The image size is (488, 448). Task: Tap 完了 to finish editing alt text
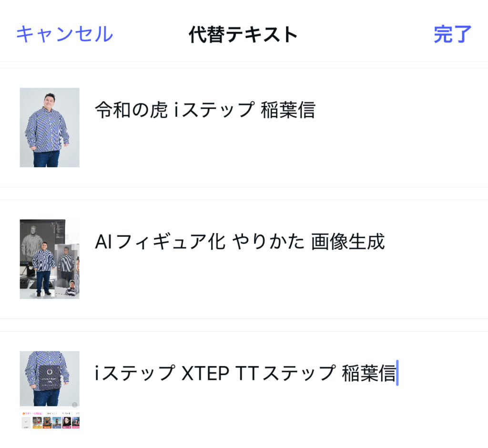coord(452,34)
